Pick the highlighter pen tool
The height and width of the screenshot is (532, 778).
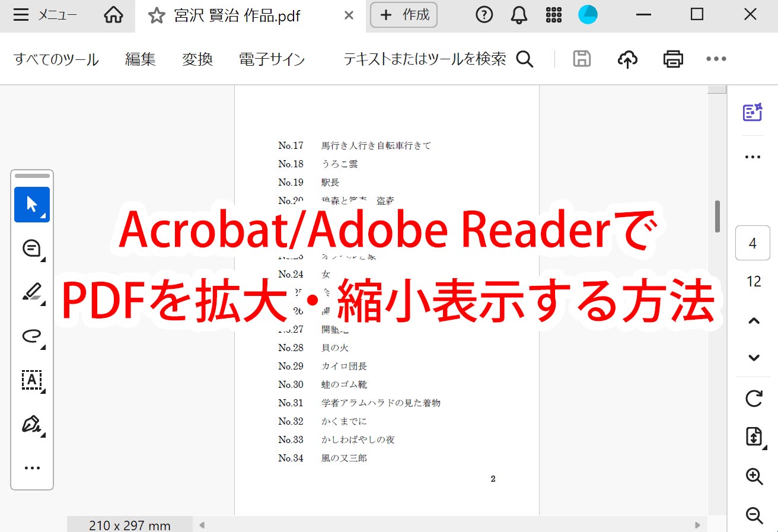tap(32, 292)
